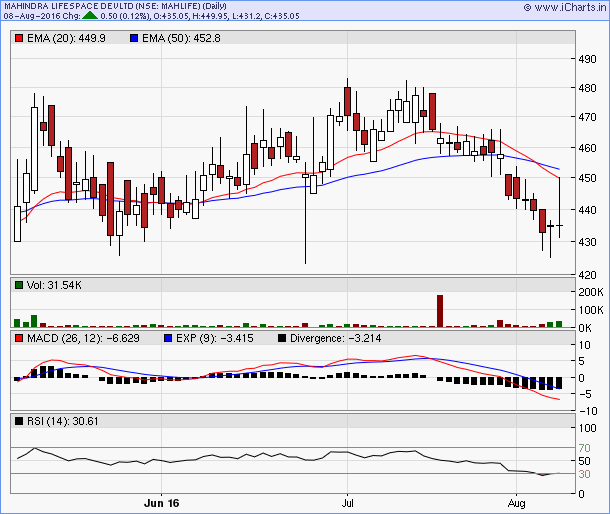Click the 420 price axis label
The height and width of the screenshot is (514, 610).
587,275
